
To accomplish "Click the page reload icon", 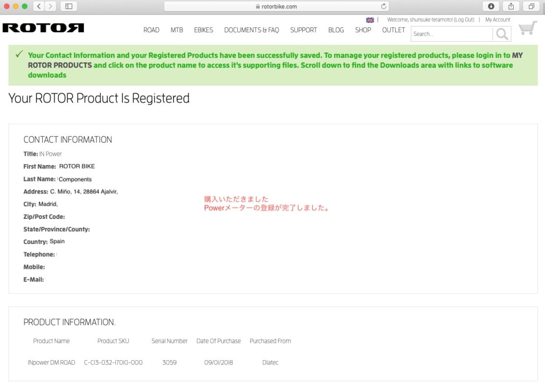I will point(383,6).
